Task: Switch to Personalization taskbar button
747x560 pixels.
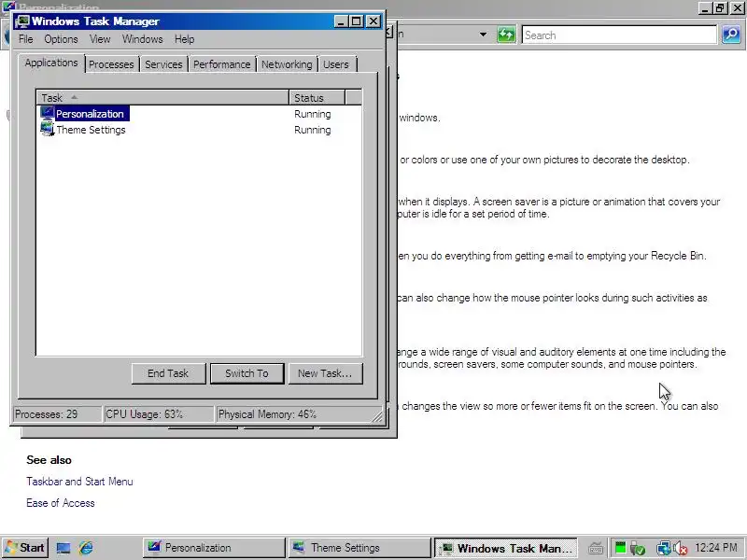Action: click(214, 548)
